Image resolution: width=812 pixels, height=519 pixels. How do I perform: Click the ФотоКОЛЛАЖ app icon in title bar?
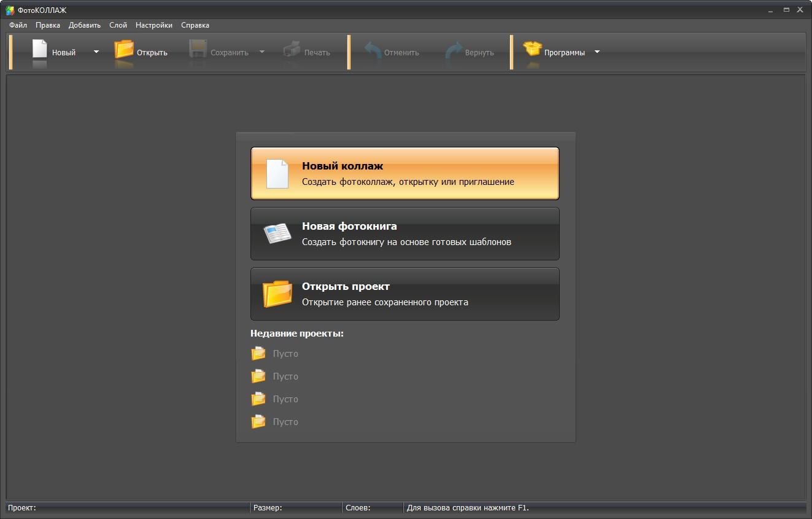[x=10, y=10]
